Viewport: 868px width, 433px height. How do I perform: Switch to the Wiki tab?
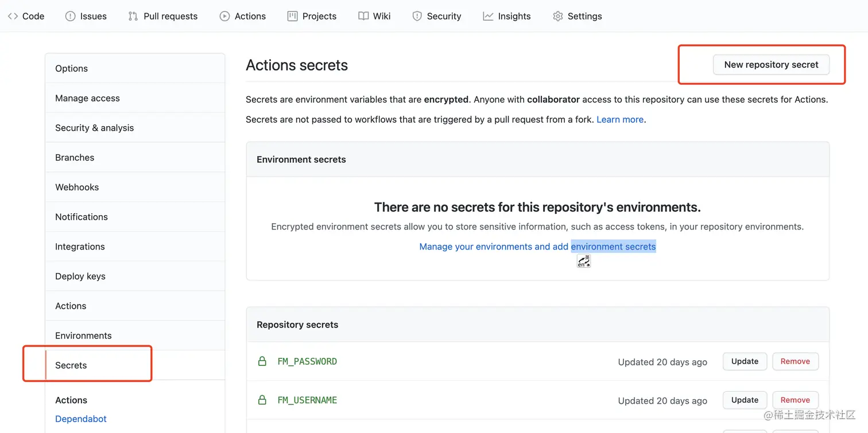click(374, 16)
